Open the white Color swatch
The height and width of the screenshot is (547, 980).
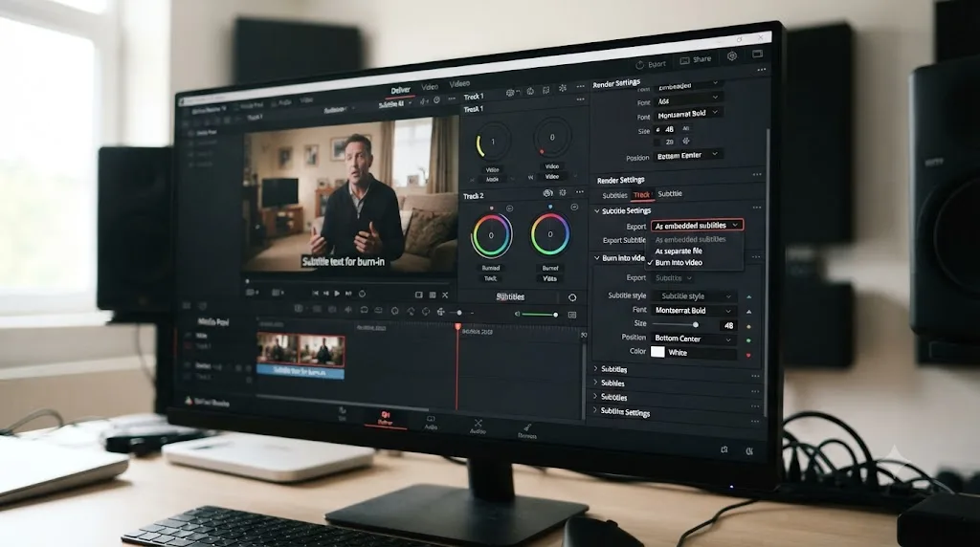pos(657,352)
